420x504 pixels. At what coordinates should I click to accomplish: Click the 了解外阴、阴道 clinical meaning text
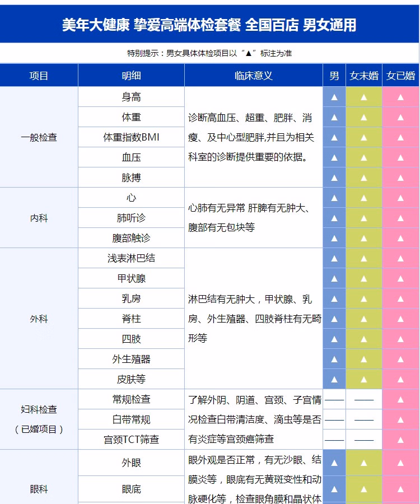click(254, 419)
